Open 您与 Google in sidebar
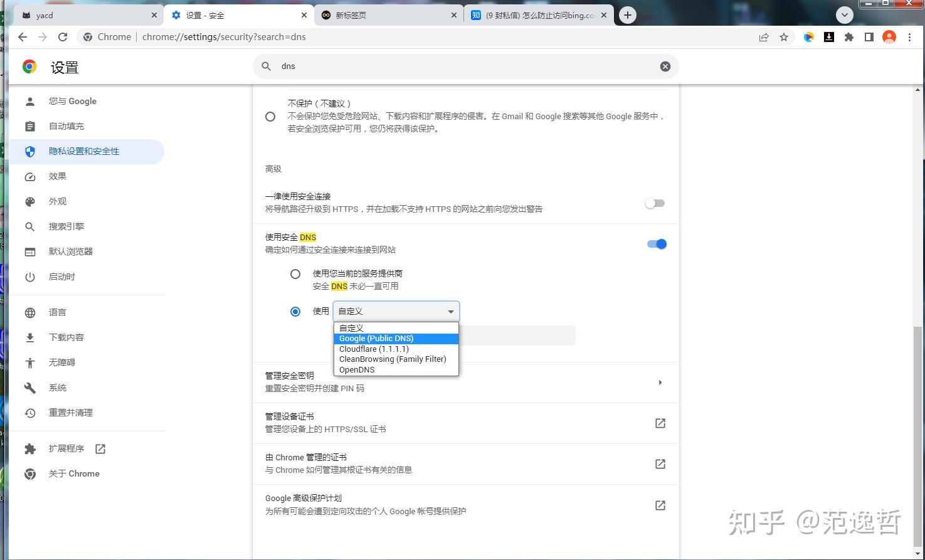Screen dimensions: 925x560 pyautogui.click(x=87, y=101)
